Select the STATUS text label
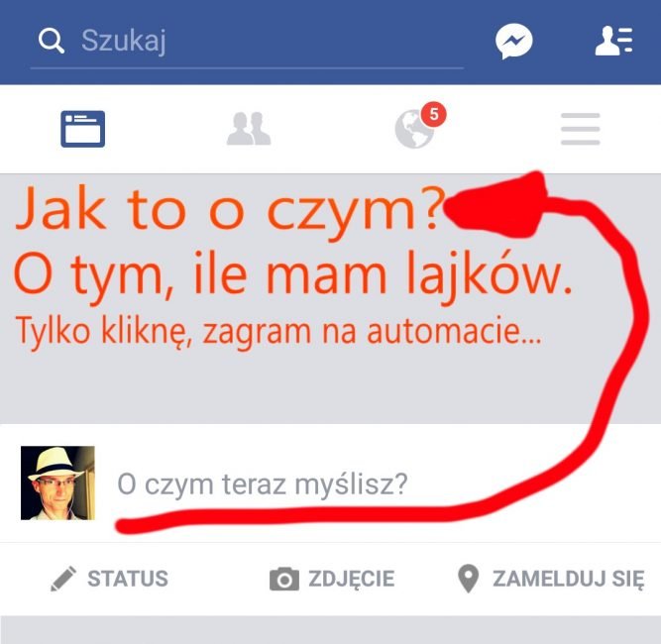Viewport: 661px width, 644px height. point(128,579)
